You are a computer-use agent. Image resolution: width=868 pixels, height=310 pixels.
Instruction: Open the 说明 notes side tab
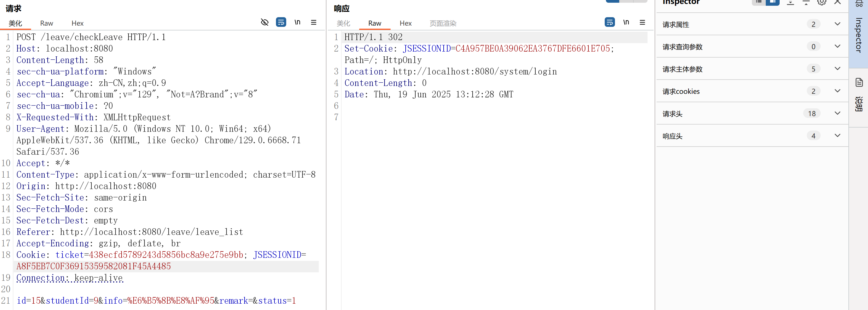859,104
